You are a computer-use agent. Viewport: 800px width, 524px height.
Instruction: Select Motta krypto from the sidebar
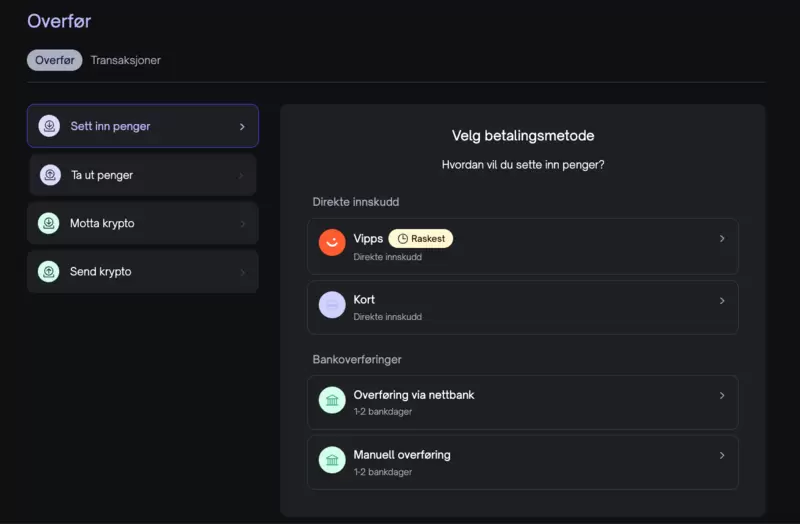click(x=143, y=223)
